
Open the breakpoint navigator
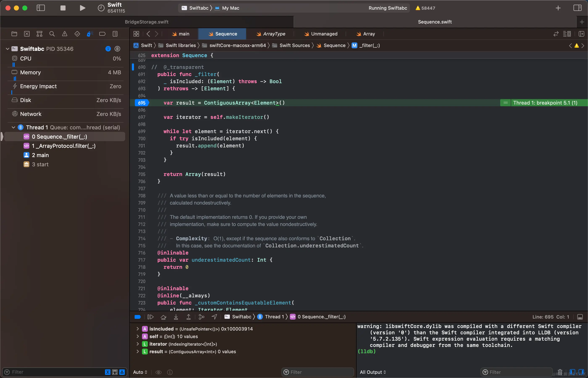coord(102,34)
